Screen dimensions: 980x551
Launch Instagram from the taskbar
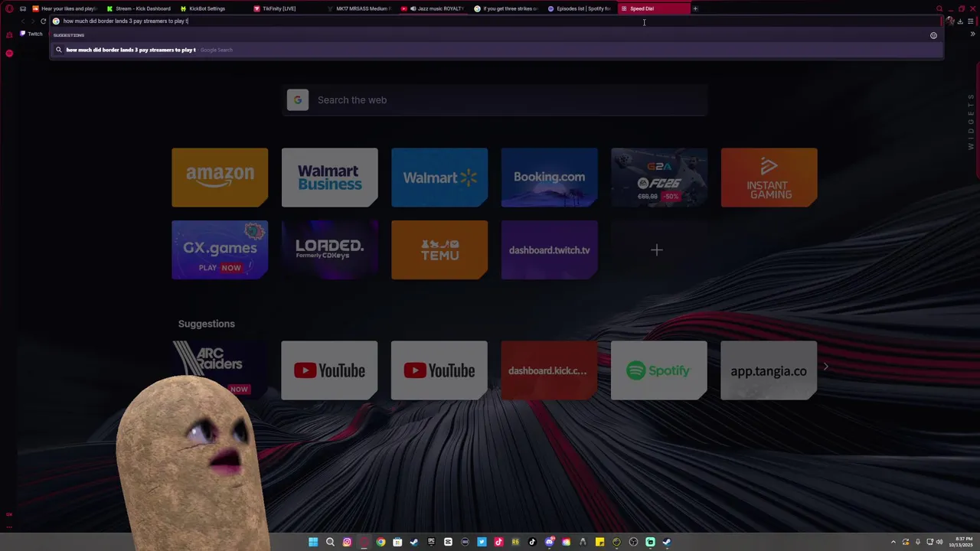[347, 542]
